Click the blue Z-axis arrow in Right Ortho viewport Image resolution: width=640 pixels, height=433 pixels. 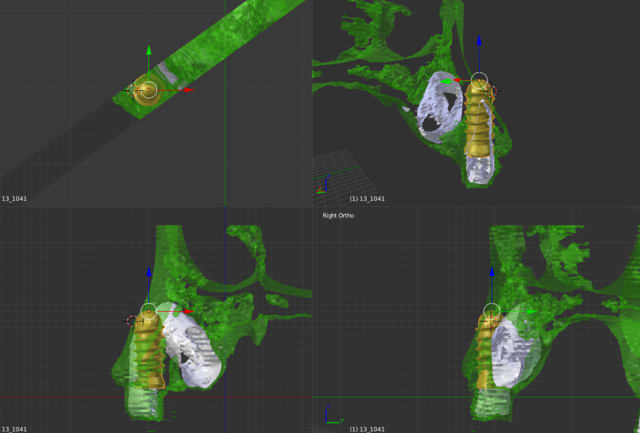pos(492,270)
